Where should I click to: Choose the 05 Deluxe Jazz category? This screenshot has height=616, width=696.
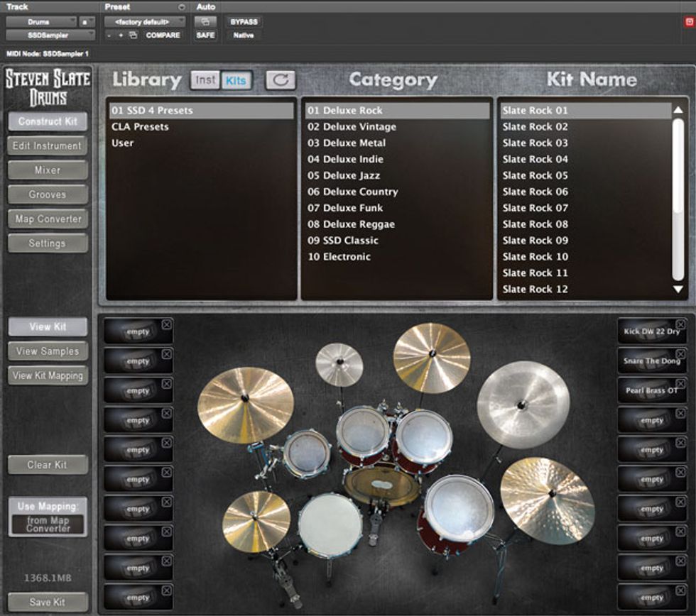pos(397,175)
